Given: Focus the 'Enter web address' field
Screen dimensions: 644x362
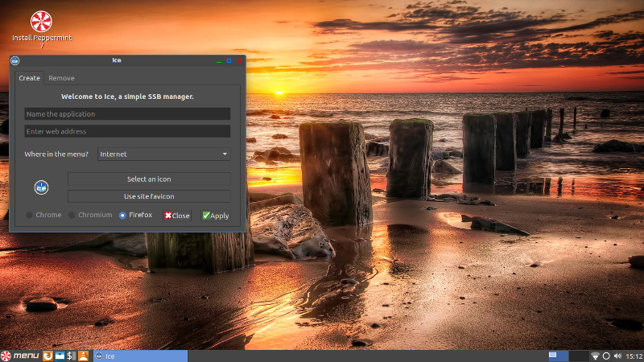Looking at the screenshot, I should (127, 131).
